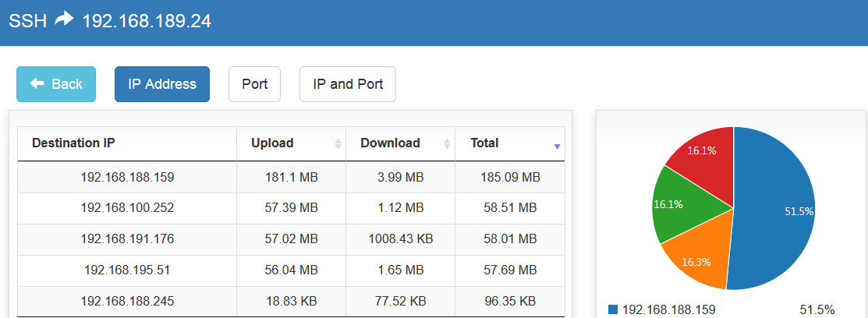
Task: Open the IP and Port view
Action: click(x=348, y=84)
